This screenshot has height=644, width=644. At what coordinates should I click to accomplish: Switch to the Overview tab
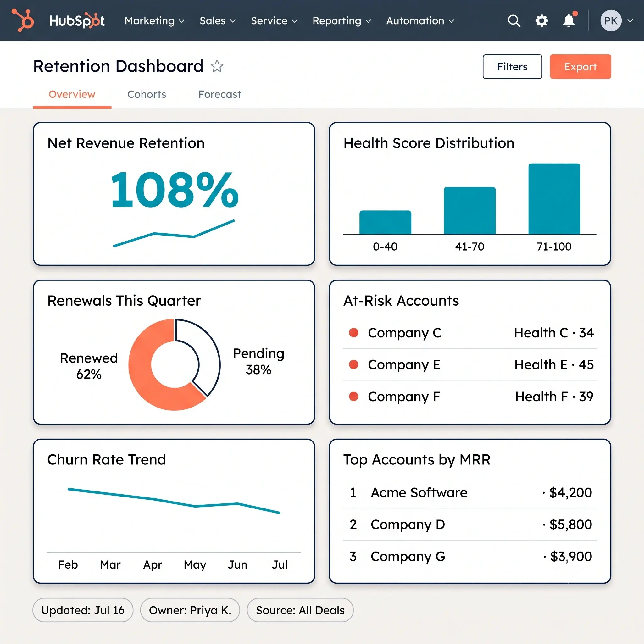72,94
